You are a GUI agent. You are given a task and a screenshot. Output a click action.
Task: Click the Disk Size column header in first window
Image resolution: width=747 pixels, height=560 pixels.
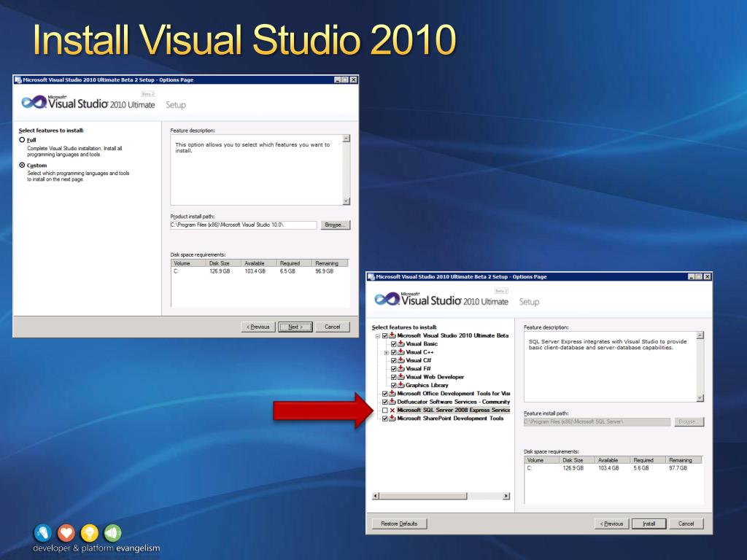point(223,263)
